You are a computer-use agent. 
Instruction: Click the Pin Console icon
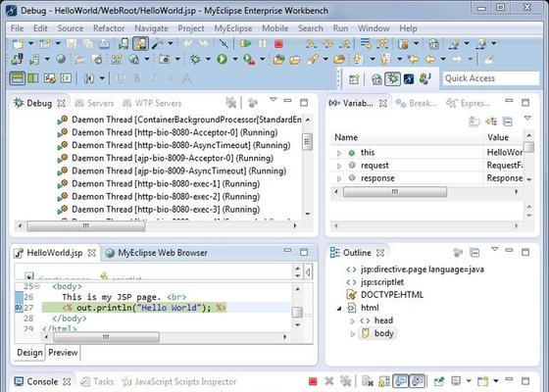439,381
